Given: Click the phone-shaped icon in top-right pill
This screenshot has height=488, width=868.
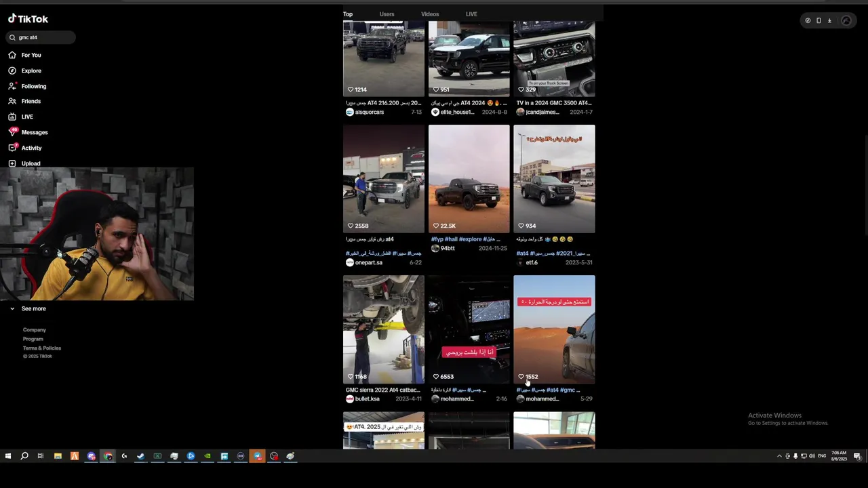Looking at the screenshot, I should coord(818,21).
